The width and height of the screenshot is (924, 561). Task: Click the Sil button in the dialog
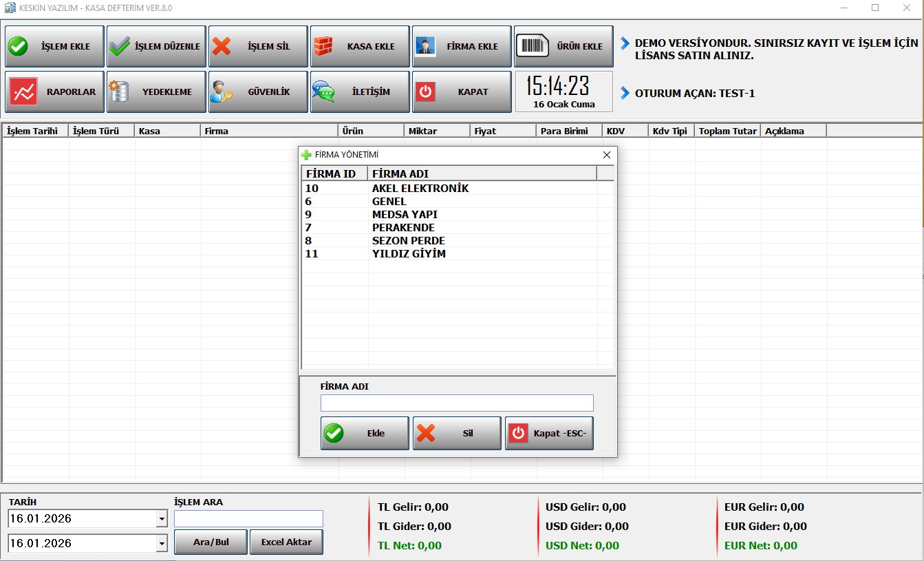(x=457, y=434)
